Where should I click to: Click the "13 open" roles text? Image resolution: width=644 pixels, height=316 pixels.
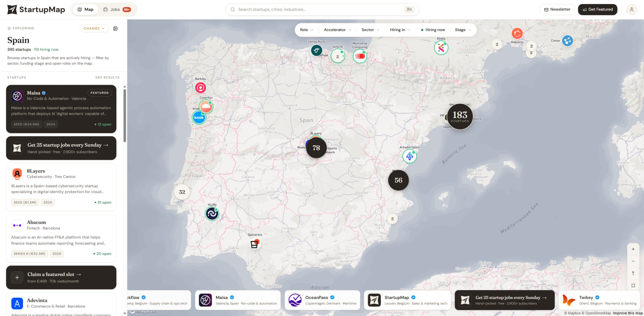click(x=104, y=124)
